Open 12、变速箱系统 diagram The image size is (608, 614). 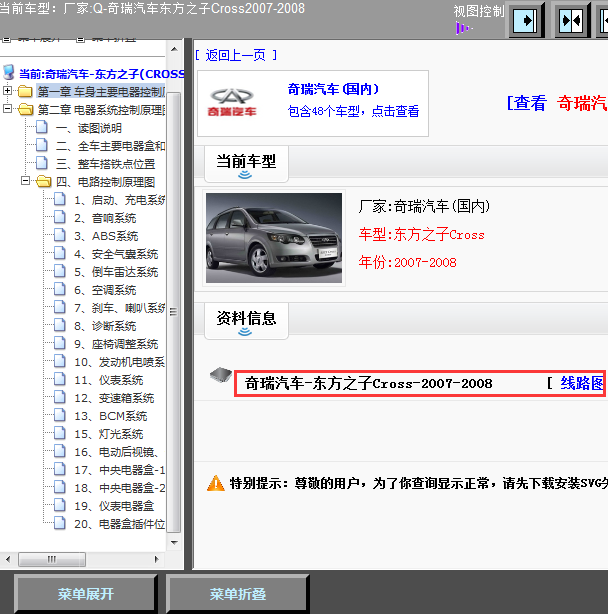114,398
